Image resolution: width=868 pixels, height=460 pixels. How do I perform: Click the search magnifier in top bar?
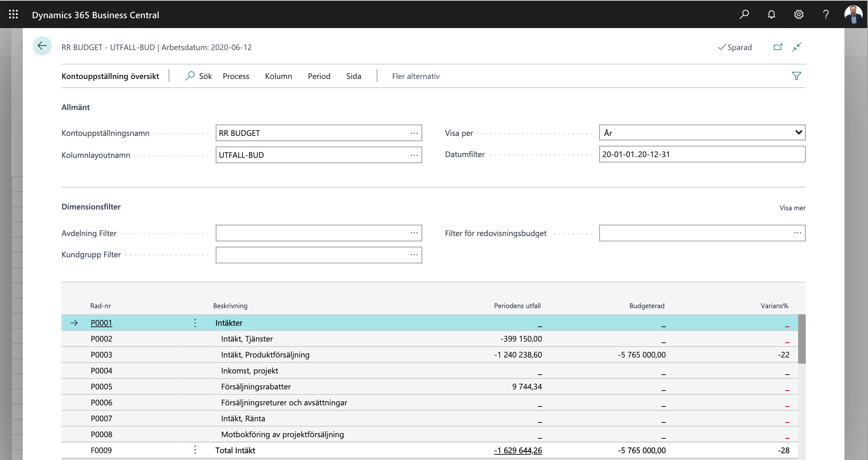pyautogui.click(x=744, y=14)
